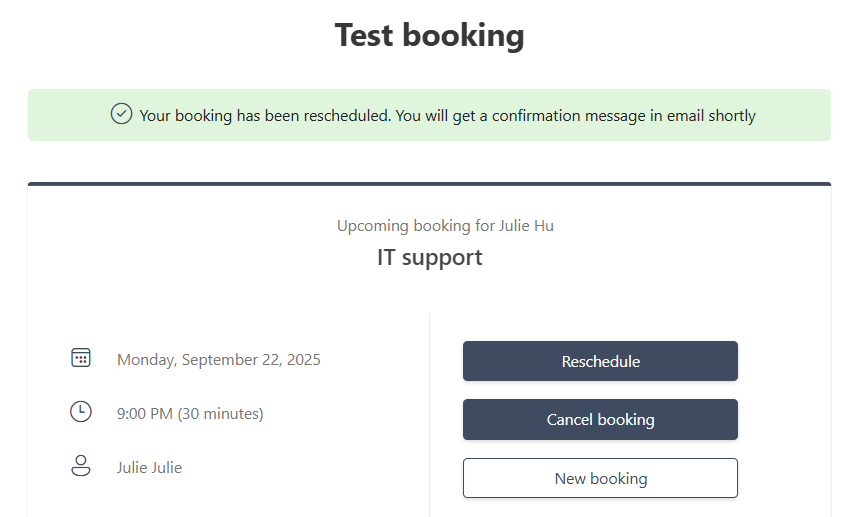
Task: Start a New booking
Action: [x=600, y=478]
